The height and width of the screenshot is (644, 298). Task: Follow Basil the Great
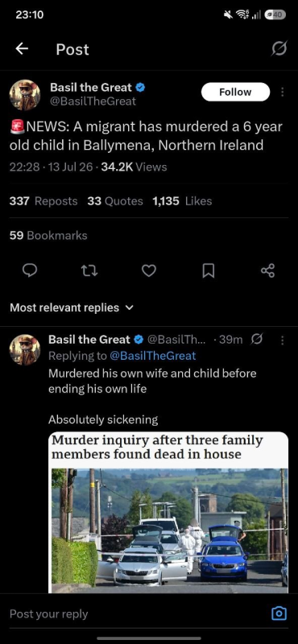pos(235,92)
